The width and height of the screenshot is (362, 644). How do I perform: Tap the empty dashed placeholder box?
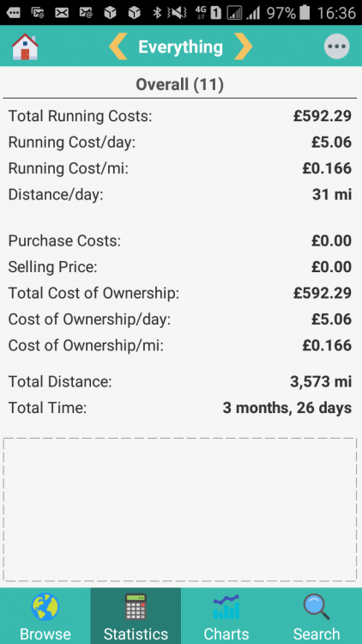(x=180, y=509)
